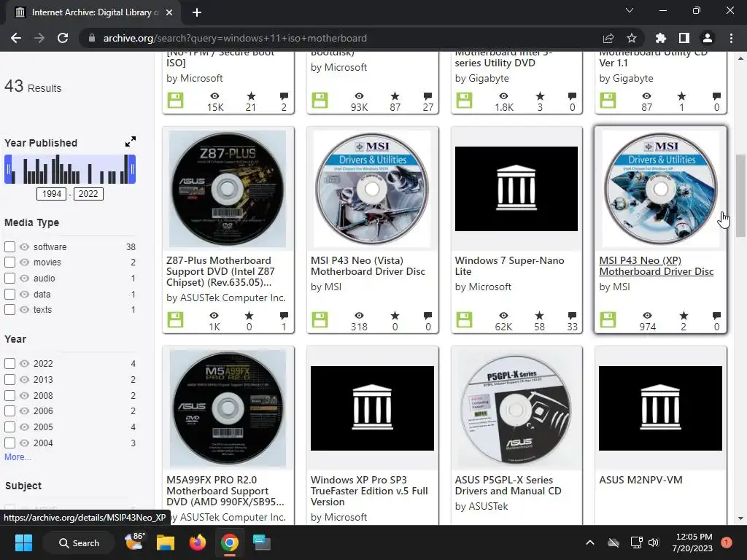Open Windows 7 Super-Nano Lite item
The height and width of the screenshot is (560, 747).
509,265
